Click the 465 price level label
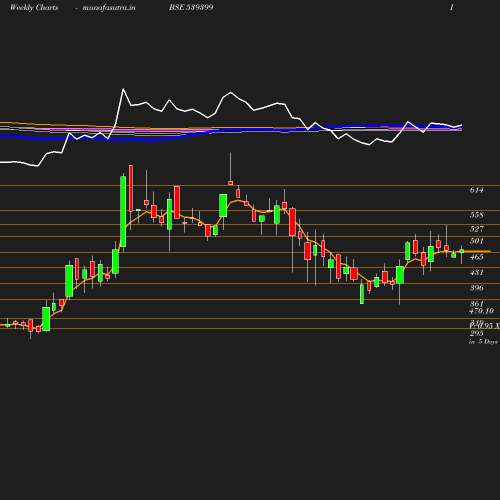This screenshot has height=500, width=500. (476, 257)
